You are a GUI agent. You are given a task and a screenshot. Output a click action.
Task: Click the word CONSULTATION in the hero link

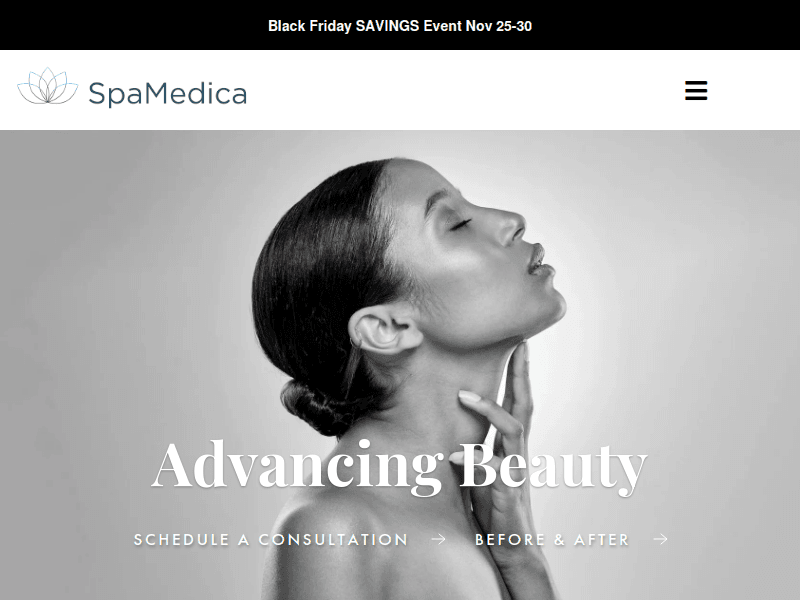(333, 539)
